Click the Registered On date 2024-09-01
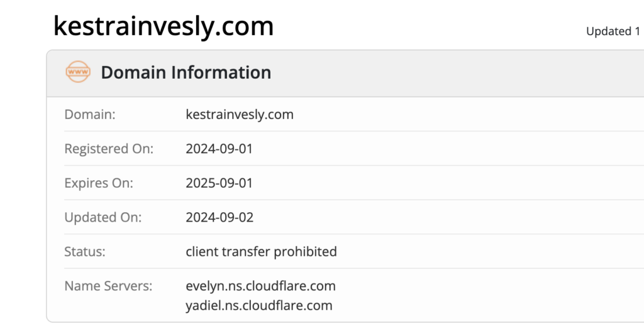 tap(219, 149)
